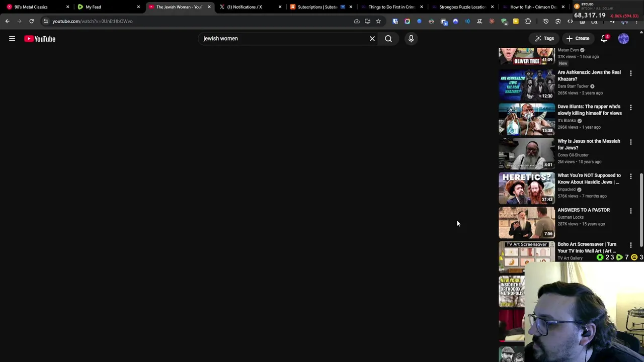Open more options for the Jesus Messiah video
Image resolution: width=644 pixels, height=362 pixels.
pos(631,142)
